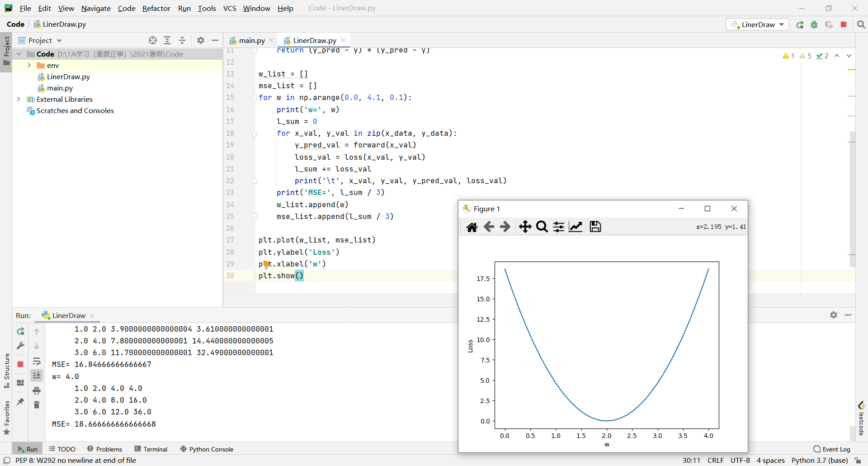Stop the process in the Run panel
The width and height of the screenshot is (868, 466).
[20, 364]
